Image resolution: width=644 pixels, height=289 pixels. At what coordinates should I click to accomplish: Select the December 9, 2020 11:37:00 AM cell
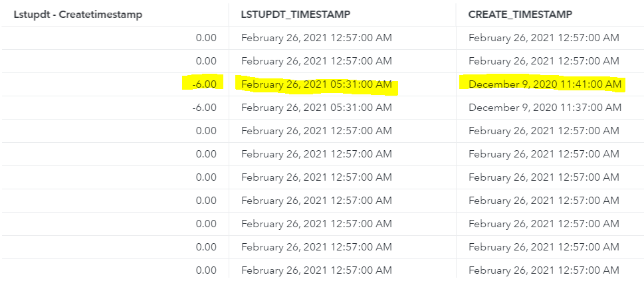click(544, 108)
